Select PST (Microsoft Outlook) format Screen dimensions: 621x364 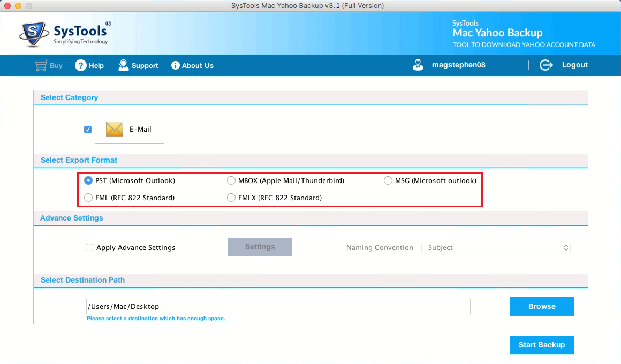88,180
